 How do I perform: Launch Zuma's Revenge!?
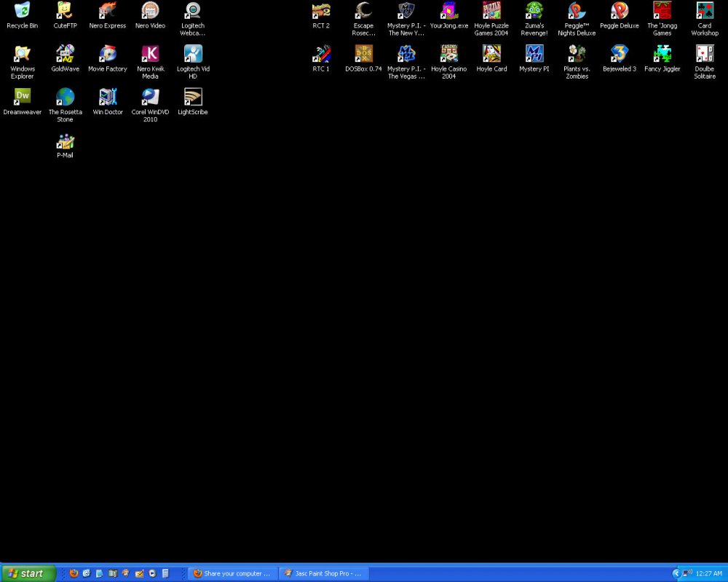click(x=534, y=11)
